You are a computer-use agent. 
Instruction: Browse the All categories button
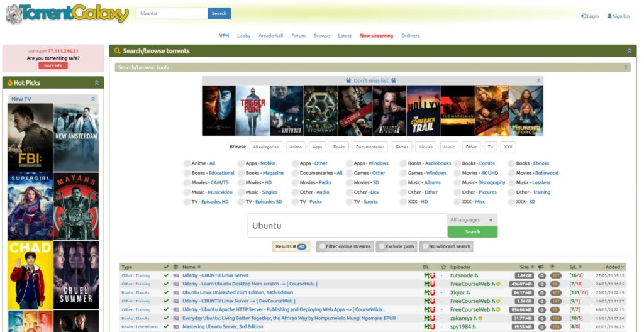coord(266,147)
